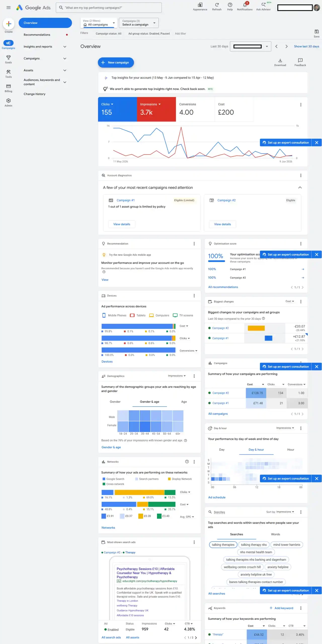
Task: Open Ask Advisor beta
Action: [263, 7]
